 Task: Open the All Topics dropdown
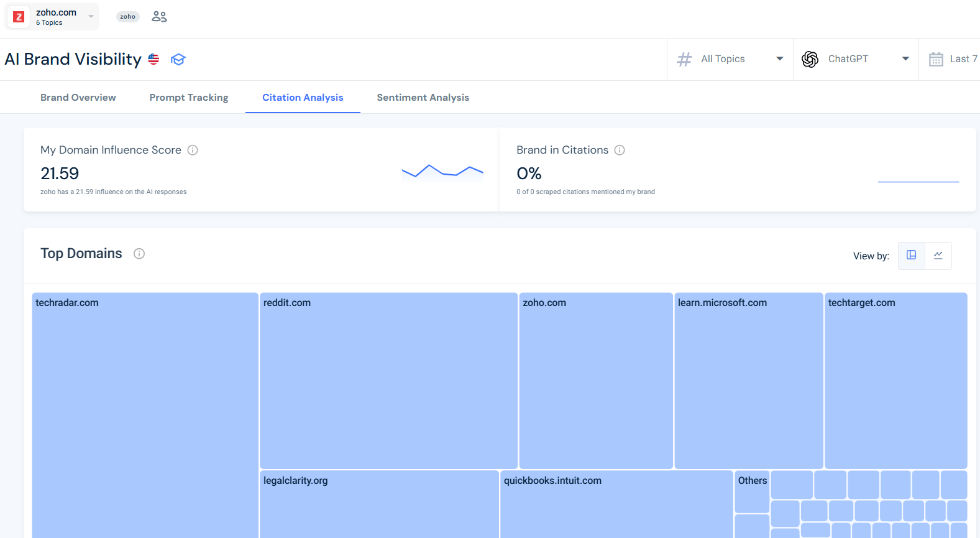point(730,59)
